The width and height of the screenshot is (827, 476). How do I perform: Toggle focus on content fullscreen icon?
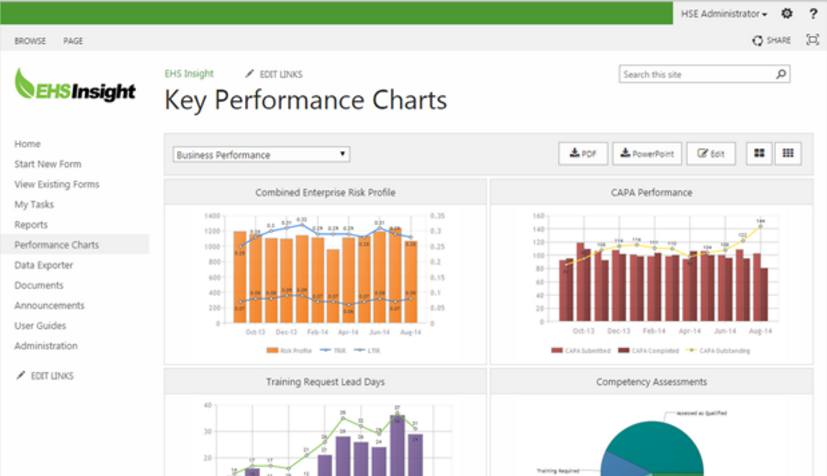(x=812, y=40)
